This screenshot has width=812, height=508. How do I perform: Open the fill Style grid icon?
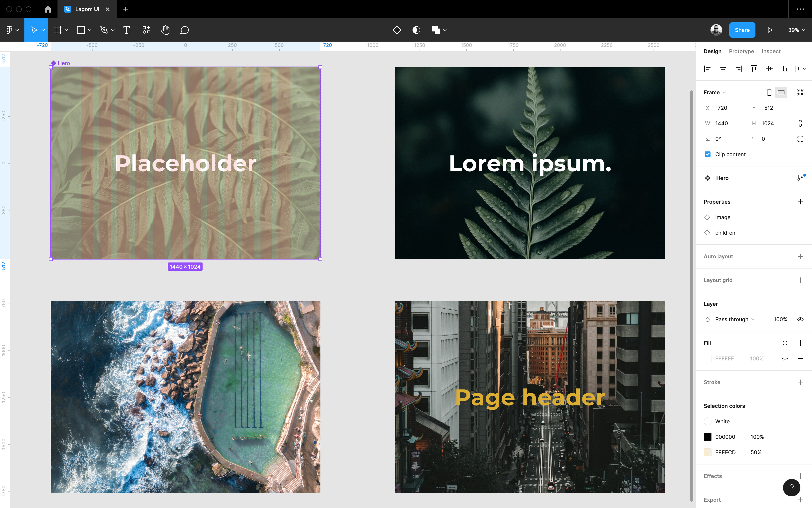point(785,343)
